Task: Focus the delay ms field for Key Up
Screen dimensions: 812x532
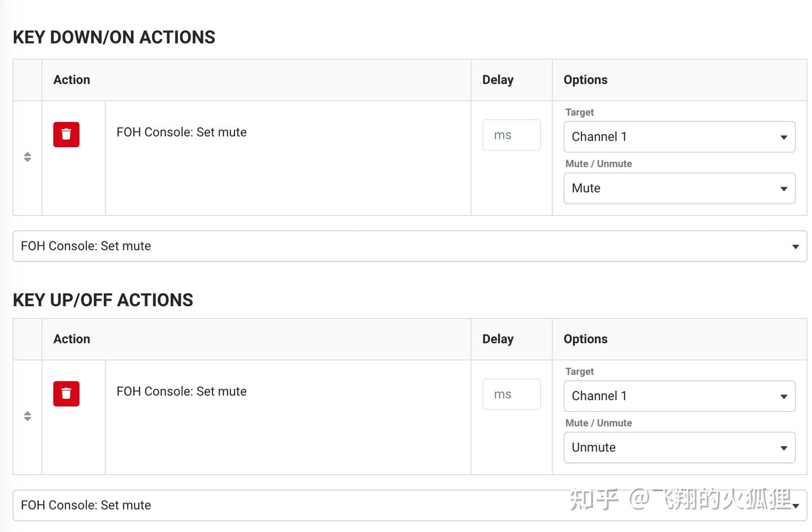Action: pyautogui.click(x=511, y=394)
